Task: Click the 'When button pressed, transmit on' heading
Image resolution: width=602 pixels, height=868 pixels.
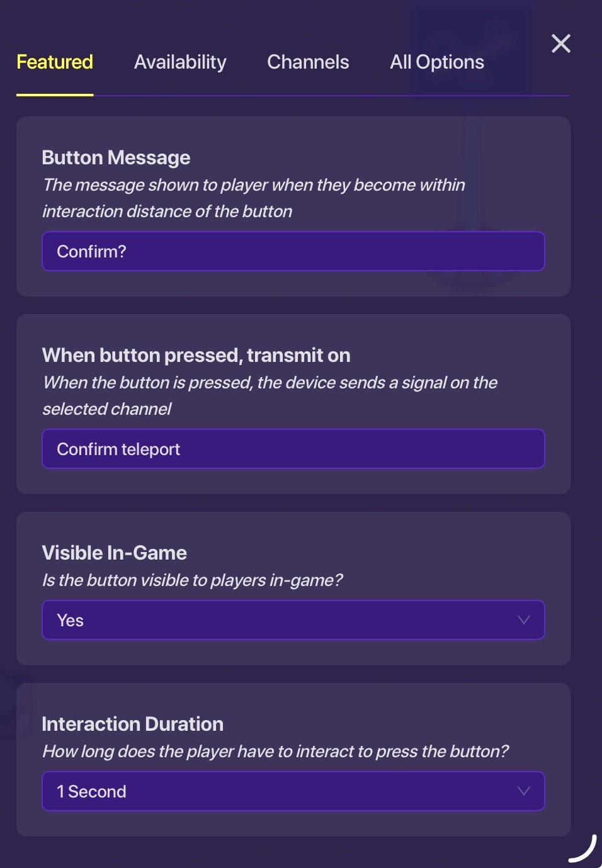Action: pyautogui.click(x=196, y=355)
